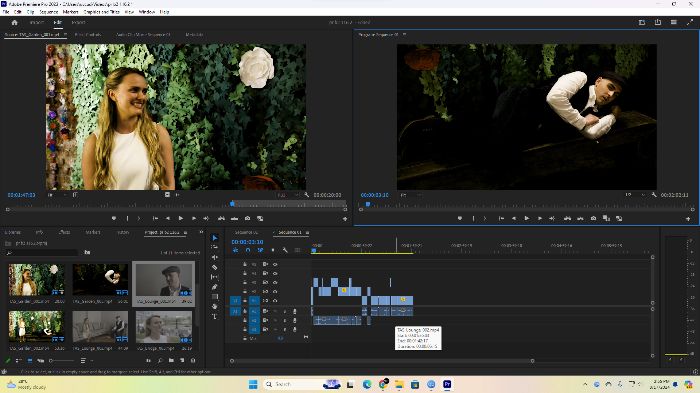This screenshot has height=393, width=700.
Task: Toggle sync lock on audio track A3
Action: tap(266, 330)
